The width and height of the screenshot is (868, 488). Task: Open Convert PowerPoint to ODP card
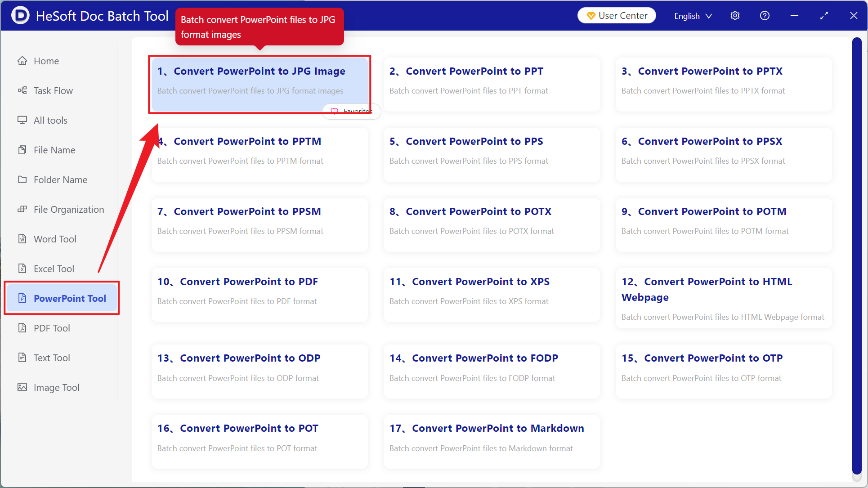[260, 371]
